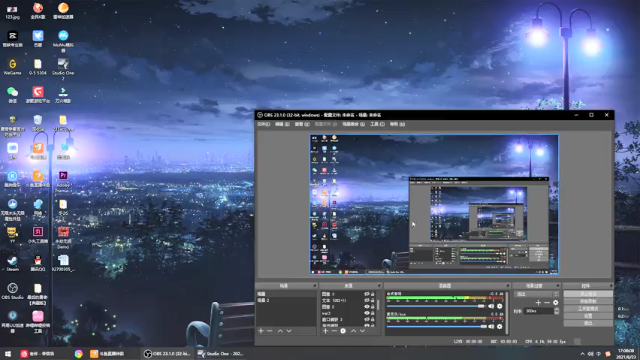Open the WeChat desktop icon
The width and height of the screenshot is (640, 360).
[x=13, y=95]
